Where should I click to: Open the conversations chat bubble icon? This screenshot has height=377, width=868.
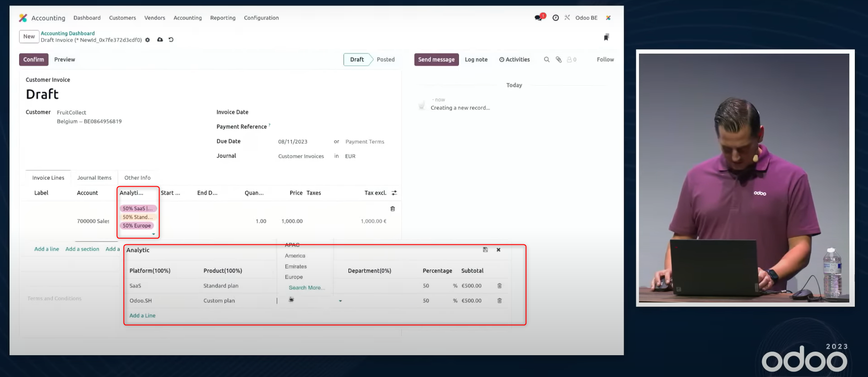[539, 17]
